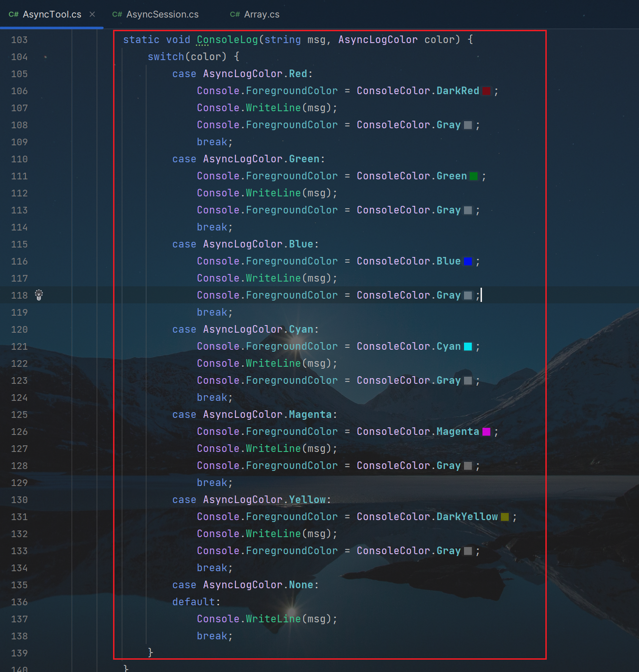
Task: Click ConsoleColor.DarkYellow text on line 131
Action: pos(428,517)
